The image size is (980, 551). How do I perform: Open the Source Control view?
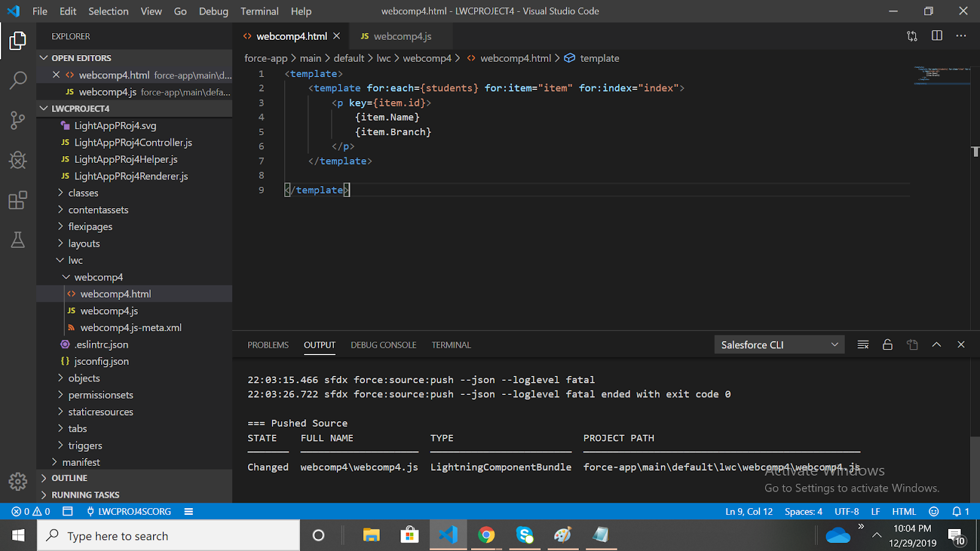tap(18, 120)
